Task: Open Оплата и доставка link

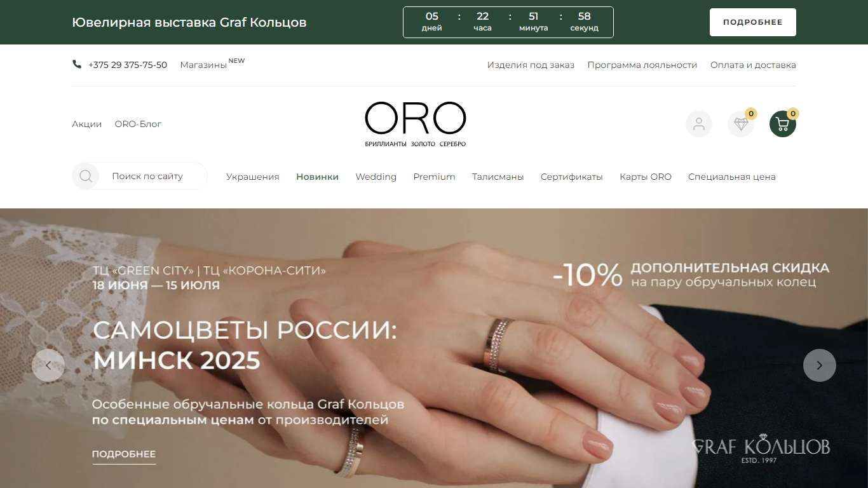Action: pos(753,65)
